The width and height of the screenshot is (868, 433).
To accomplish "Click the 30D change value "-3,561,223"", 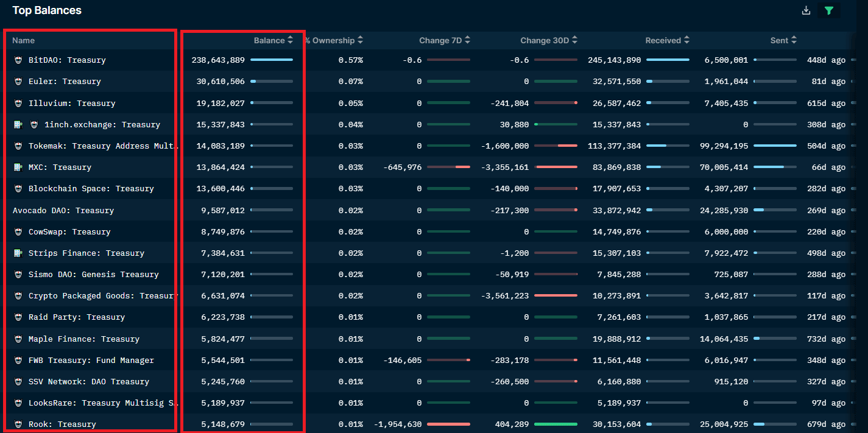I will pyautogui.click(x=505, y=296).
